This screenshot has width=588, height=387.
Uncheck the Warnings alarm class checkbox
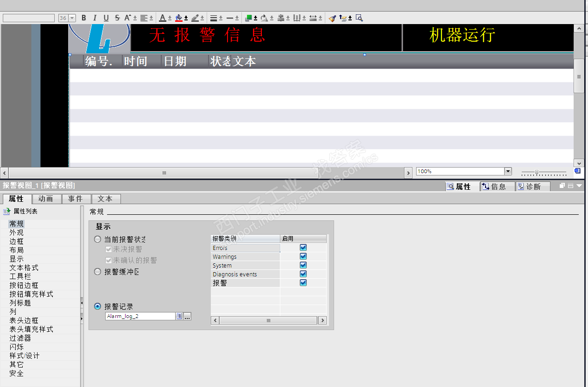[x=303, y=256]
